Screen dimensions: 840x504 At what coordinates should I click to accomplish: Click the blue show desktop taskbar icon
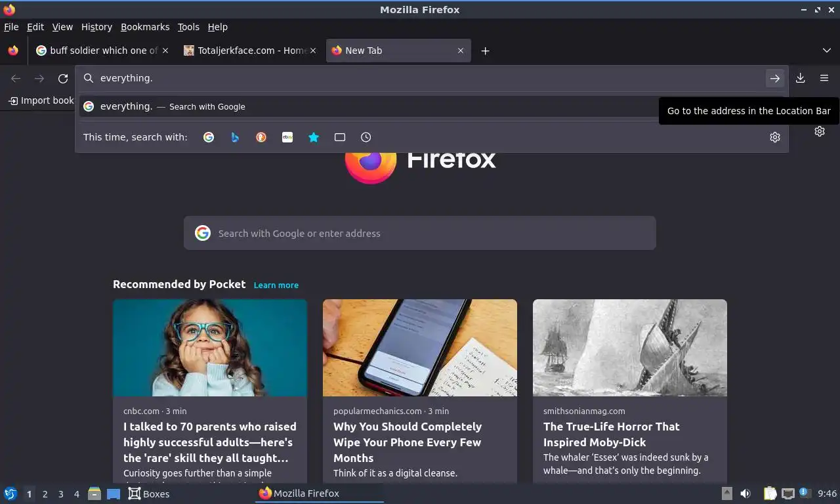(x=114, y=493)
